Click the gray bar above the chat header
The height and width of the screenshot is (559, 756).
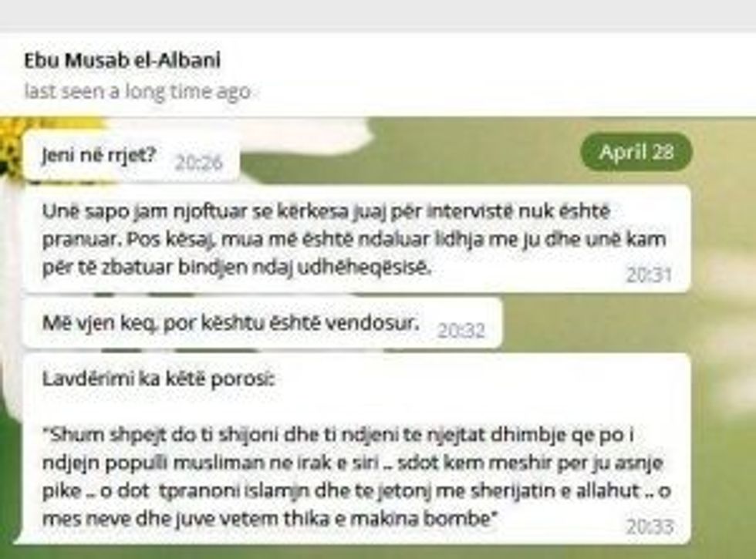378,15
